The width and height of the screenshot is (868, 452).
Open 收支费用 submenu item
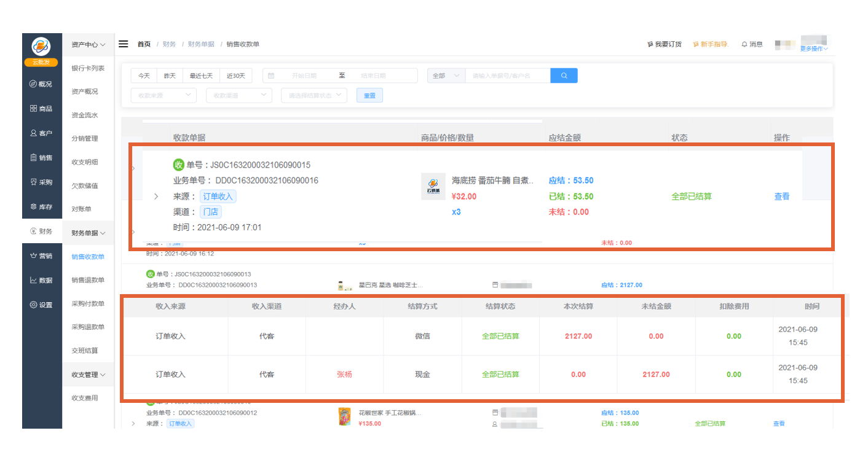pyautogui.click(x=84, y=398)
